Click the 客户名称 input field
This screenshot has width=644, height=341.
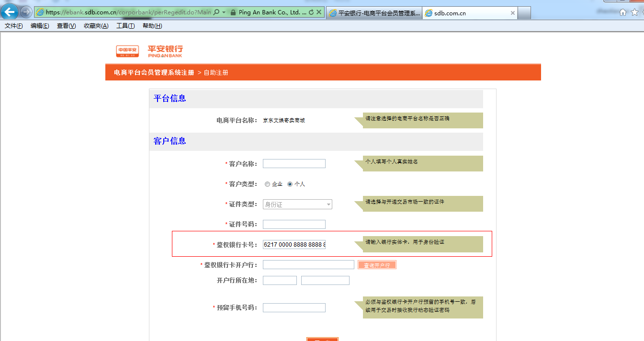coord(294,164)
